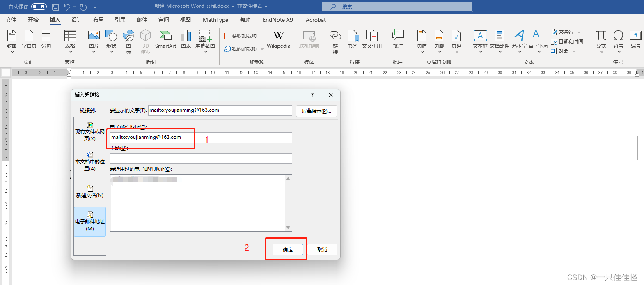
Task: Click the 批注 comment icon
Action: [x=398, y=39]
